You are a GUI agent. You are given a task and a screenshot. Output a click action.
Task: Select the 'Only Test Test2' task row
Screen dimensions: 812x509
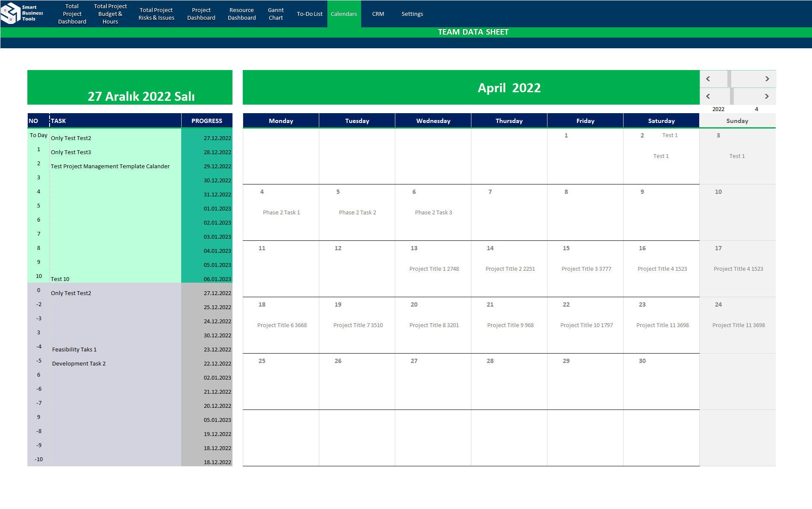click(71, 138)
